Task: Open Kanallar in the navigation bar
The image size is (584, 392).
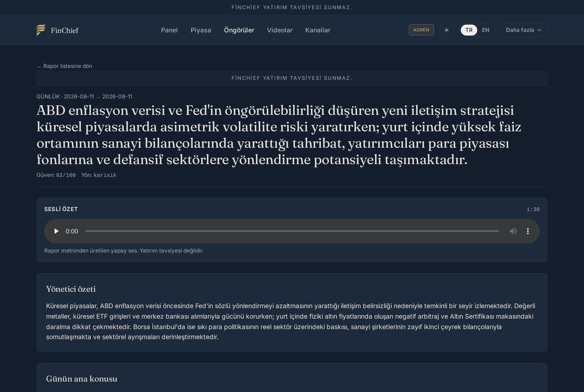Action: pos(318,30)
